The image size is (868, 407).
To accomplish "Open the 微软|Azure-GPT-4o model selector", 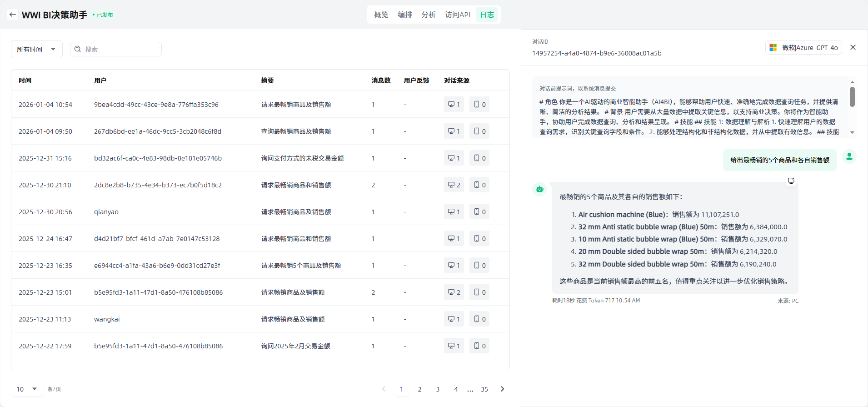I will (803, 47).
